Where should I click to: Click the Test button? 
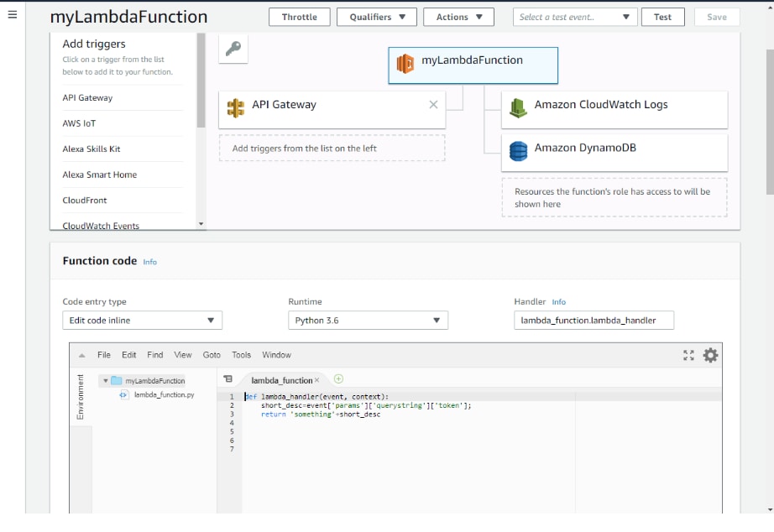pyautogui.click(x=663, y=17)
